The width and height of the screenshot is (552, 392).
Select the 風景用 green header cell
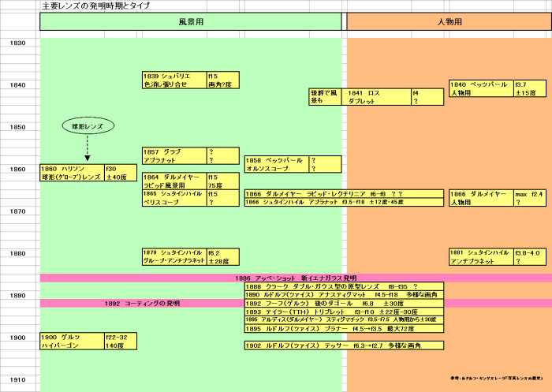click(x=191, y=22)
